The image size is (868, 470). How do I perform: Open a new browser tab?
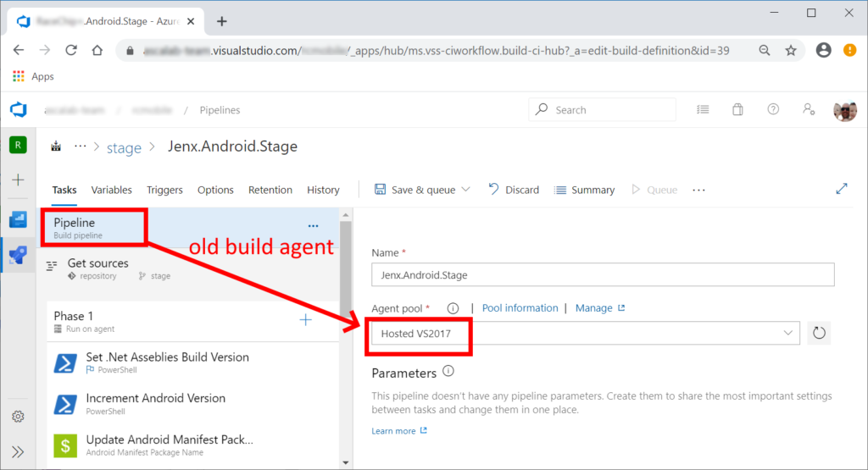[222, 21]
